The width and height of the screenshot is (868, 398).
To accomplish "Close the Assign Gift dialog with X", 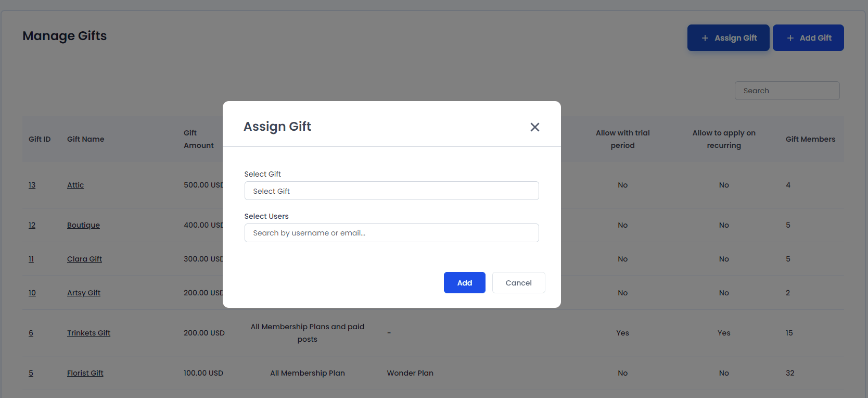I will pyautogui.click(x=534, y=127).
